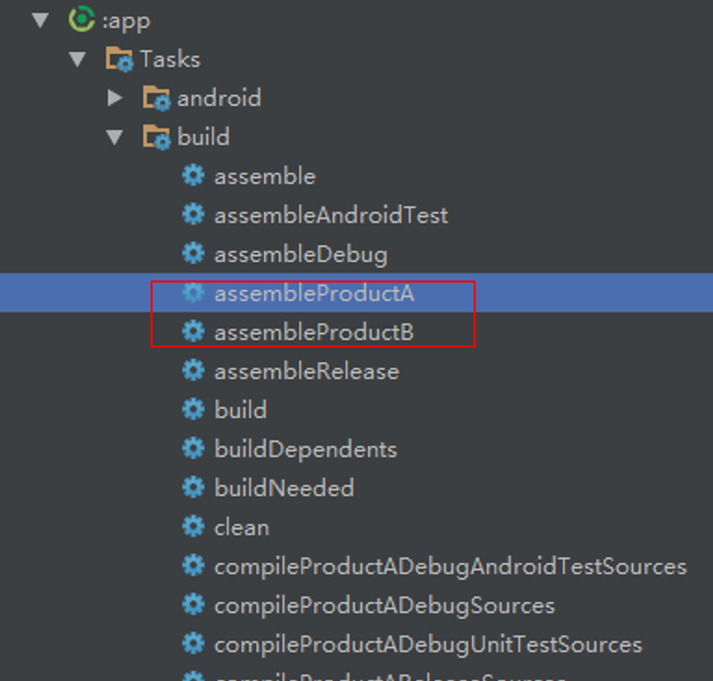The height and width of the screenshot is (681, 713).
Task: Click the android task group folder icon
Action: tap(156, 98)
